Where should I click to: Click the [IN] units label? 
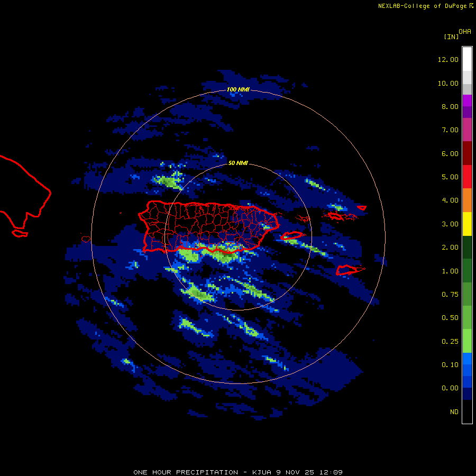[451, 37]
